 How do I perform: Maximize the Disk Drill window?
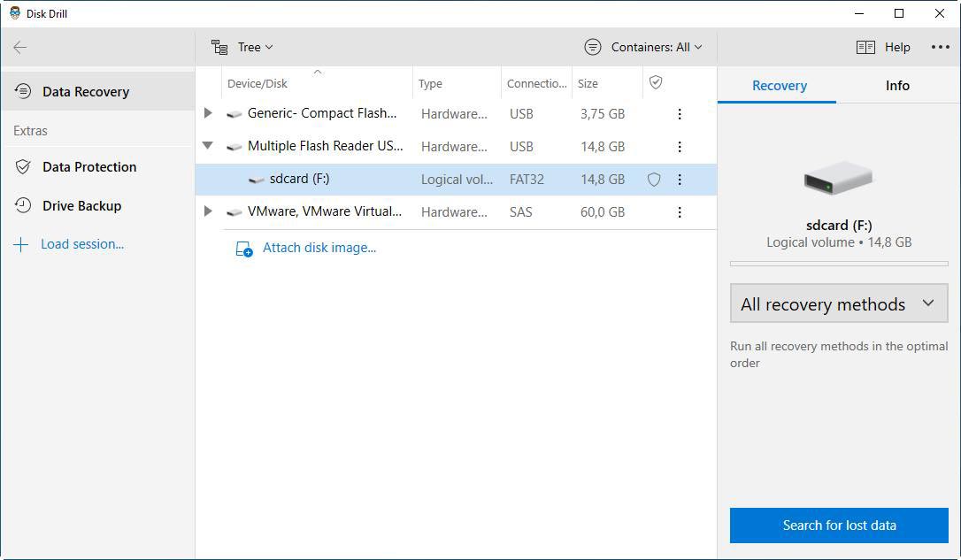(899, 13)
